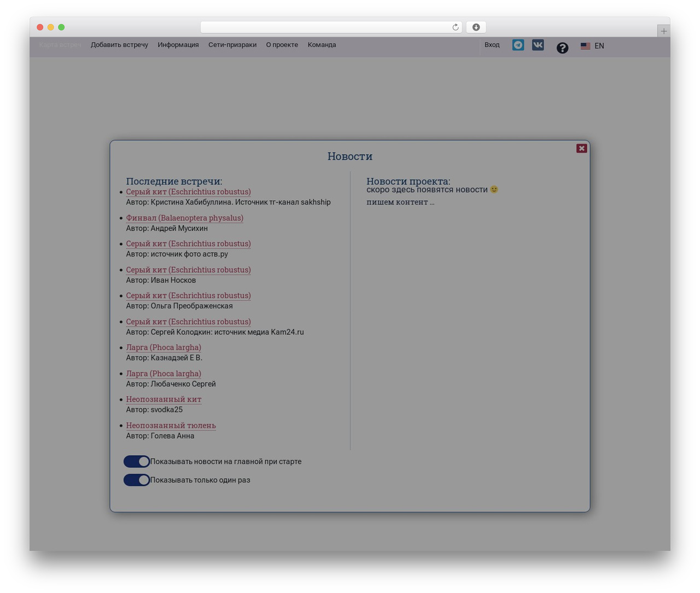Click text 'скоро здесь появятся новости'
Screen dimensions: 700x593
427,190
